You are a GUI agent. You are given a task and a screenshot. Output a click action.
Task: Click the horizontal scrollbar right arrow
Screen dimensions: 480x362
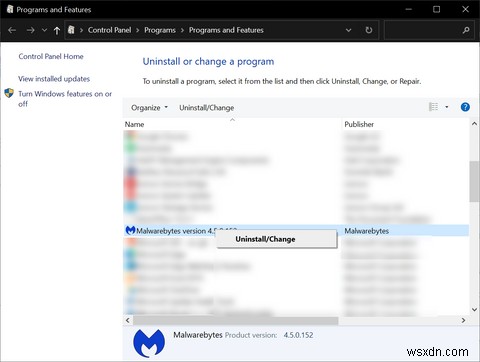coord(463,320)
